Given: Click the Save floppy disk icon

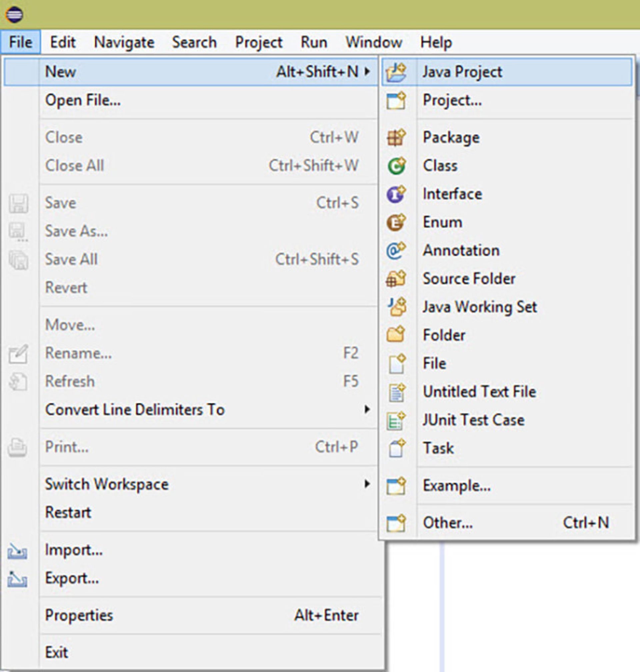Looking at the screenshot, I should 18,204.
